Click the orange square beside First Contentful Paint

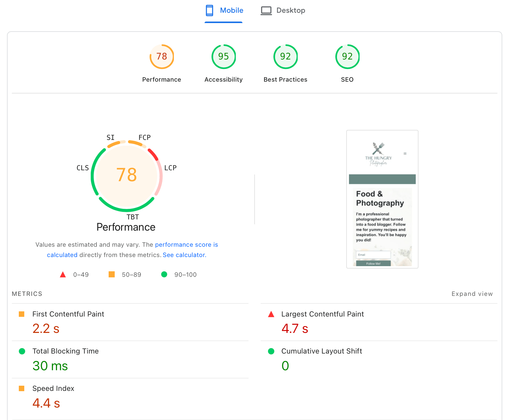click(22, 314)
